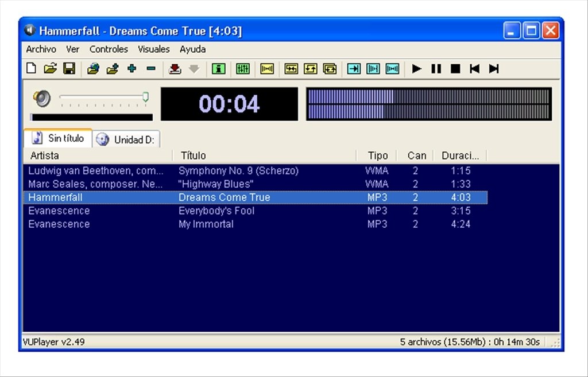The width and height of the screenshot is (588, 377).
Task: Sort by the Título column header
Action: (264, 156)
